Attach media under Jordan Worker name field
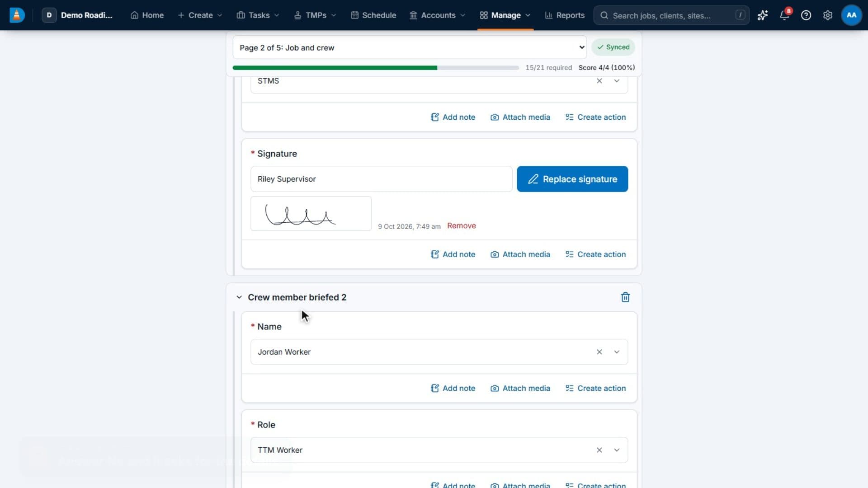The image size is (868, 488). click(x=520, y=388)
